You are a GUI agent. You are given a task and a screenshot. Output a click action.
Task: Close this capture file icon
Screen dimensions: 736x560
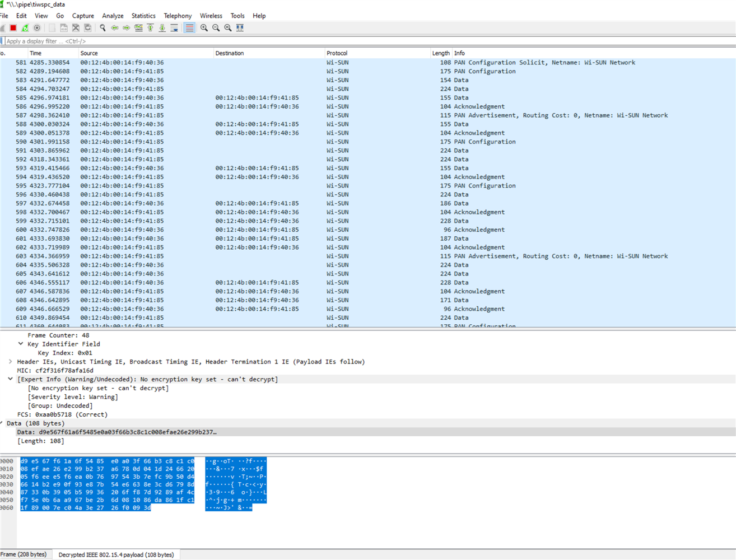(x=76, y=28)
